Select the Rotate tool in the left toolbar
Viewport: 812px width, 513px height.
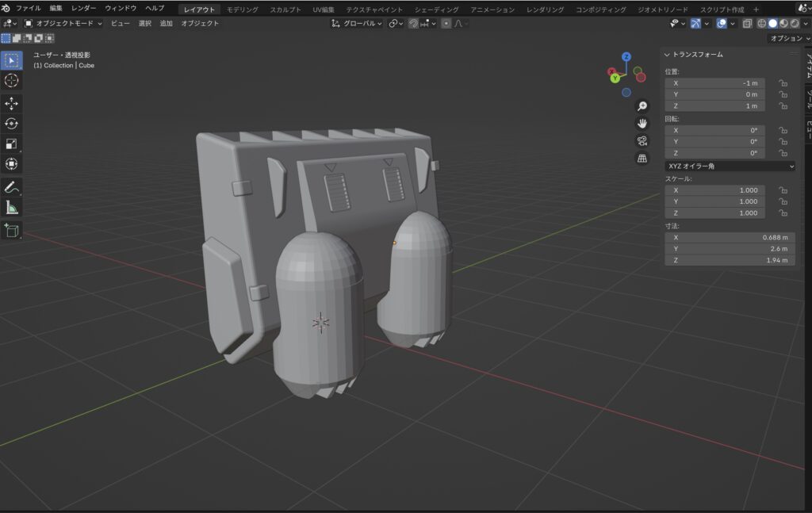(x=12, y=124)
